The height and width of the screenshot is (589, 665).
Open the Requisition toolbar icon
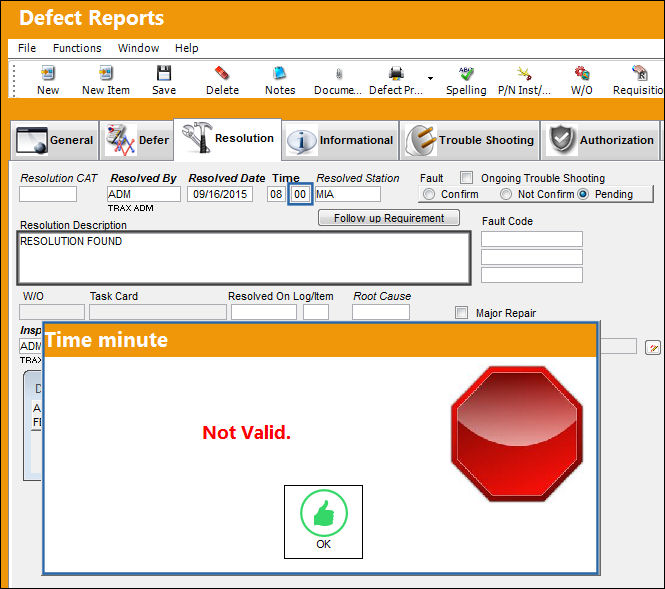640,73
